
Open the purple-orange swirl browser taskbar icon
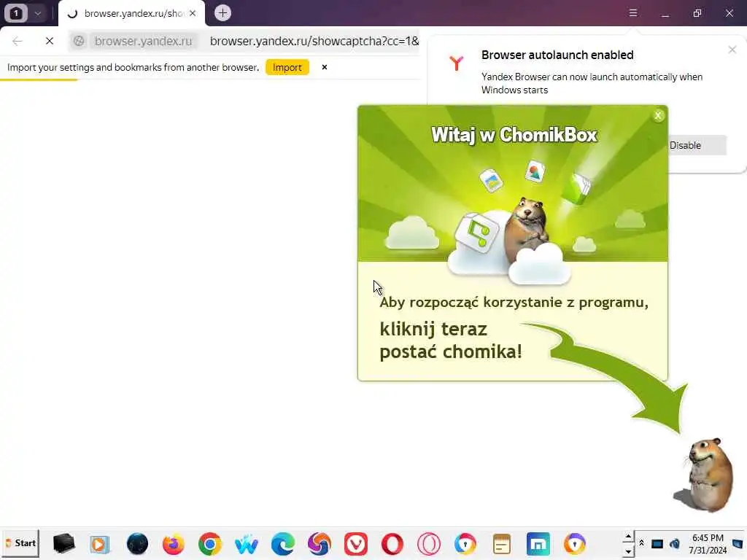pos(320,544)
